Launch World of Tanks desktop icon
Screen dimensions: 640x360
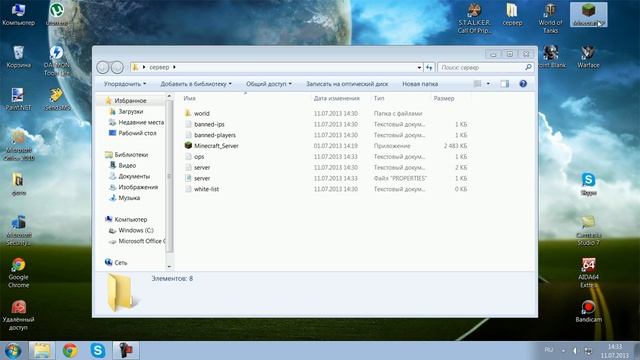coord(550,18)
